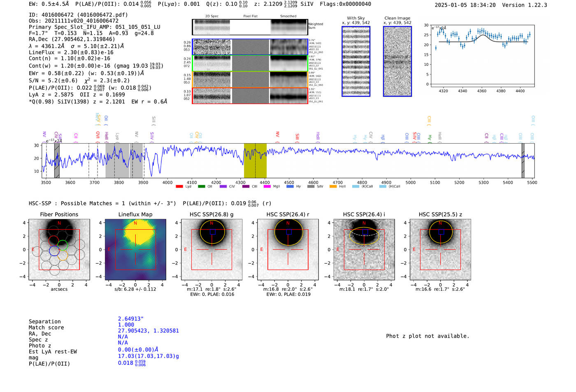Viewport: 576px width, 392px height.
Task: Click the (K)CaII legend swatch
Action: [x=356, y=187]
